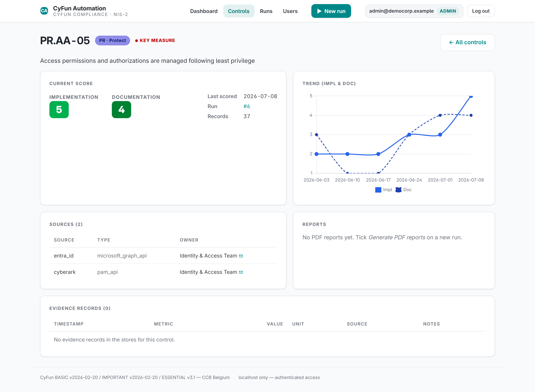The height and width of the screenshot is (392, 535).
Task: Click the red Key Measure dot
Action: [136, 41]
